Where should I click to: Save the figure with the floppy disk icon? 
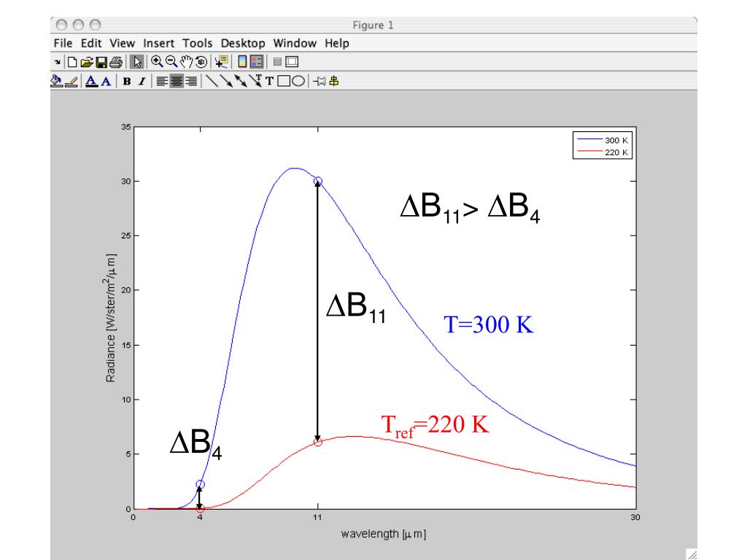pos(101,63)
